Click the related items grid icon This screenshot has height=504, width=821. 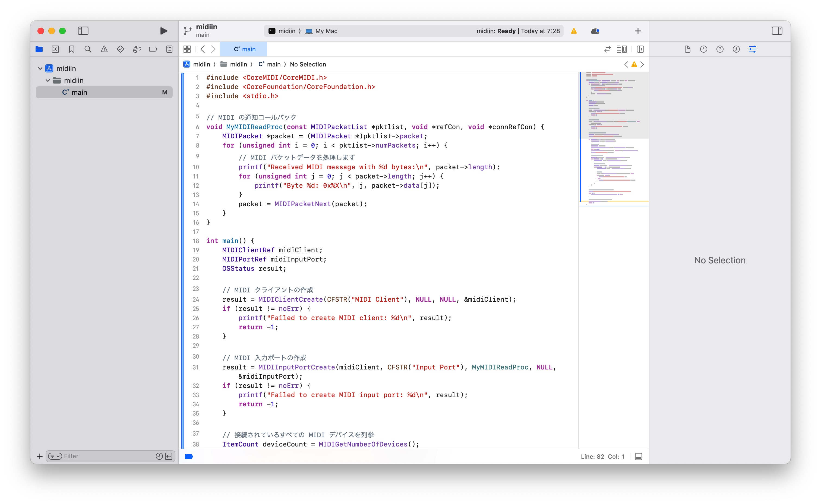click(187, 49)
